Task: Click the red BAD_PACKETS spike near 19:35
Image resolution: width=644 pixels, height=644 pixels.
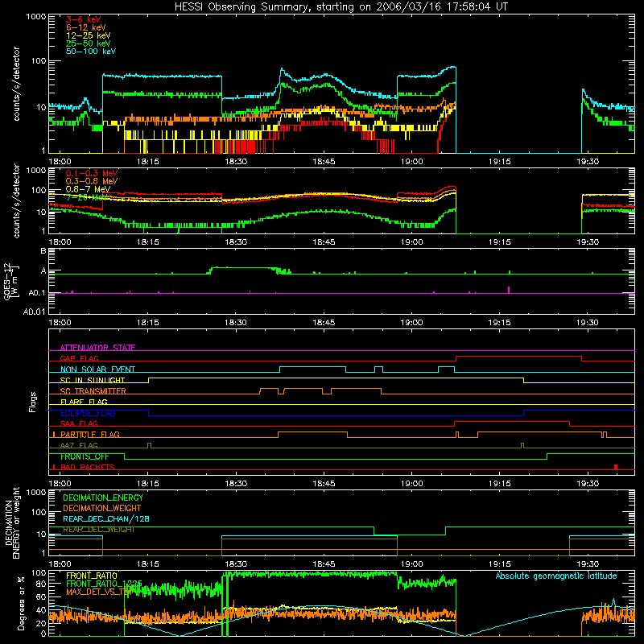Action: click(616, 467)
